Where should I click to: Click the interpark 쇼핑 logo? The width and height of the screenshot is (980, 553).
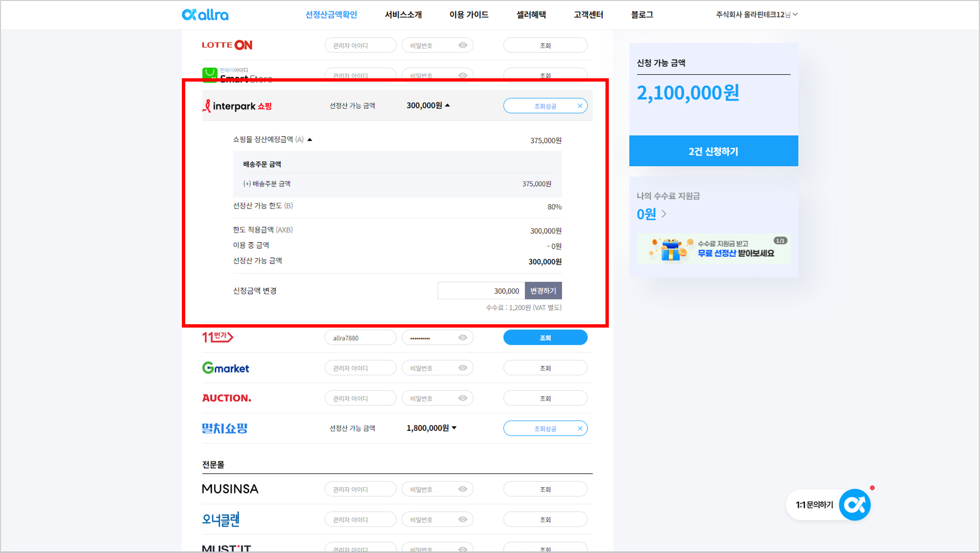pyautogui.click(x=237, y=106)
